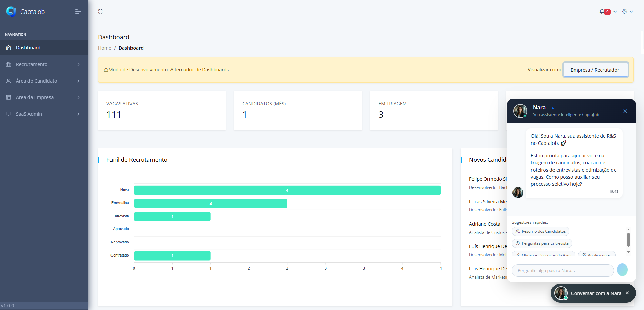Open the settings gear icon
Viewport: 644px width, 310px height.
tap(625, 12)
